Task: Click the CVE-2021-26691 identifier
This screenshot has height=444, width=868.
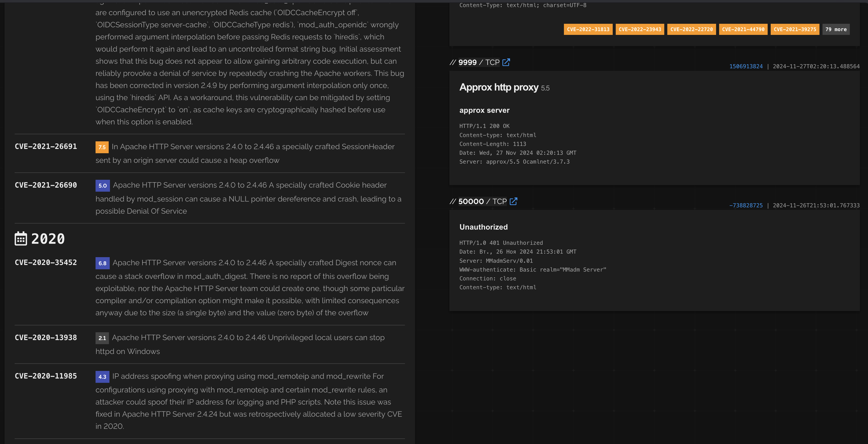Action: 46,146
